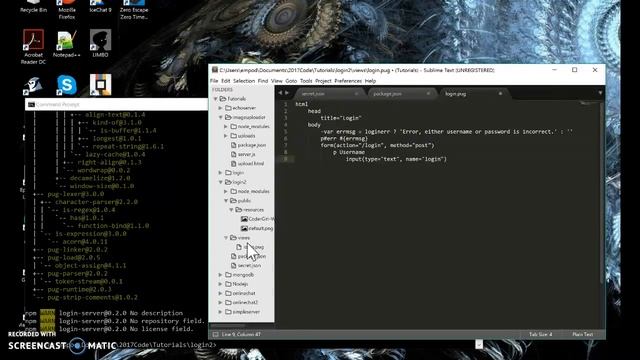640x360 pixels.
Task: Go back using the left tab arrow
Action: [280, 93]
